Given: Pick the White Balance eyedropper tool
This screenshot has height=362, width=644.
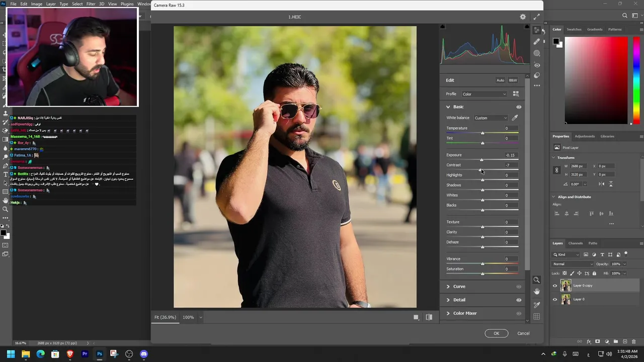Looking at the screenshot, I should point(515,118).
